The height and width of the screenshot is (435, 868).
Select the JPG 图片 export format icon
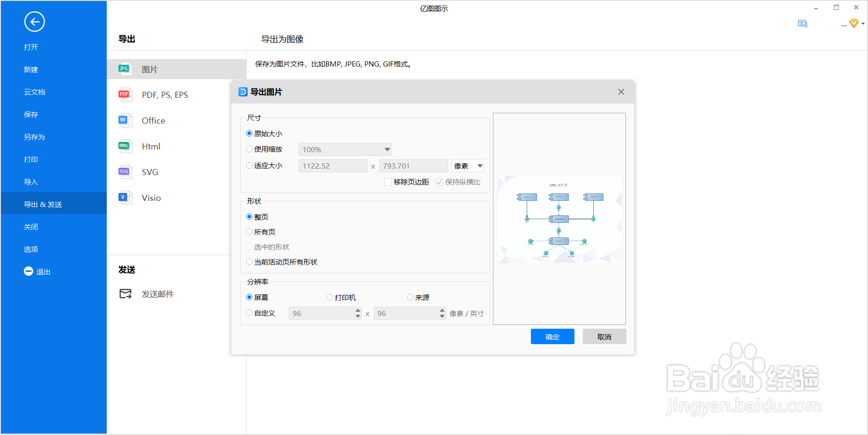124,69
